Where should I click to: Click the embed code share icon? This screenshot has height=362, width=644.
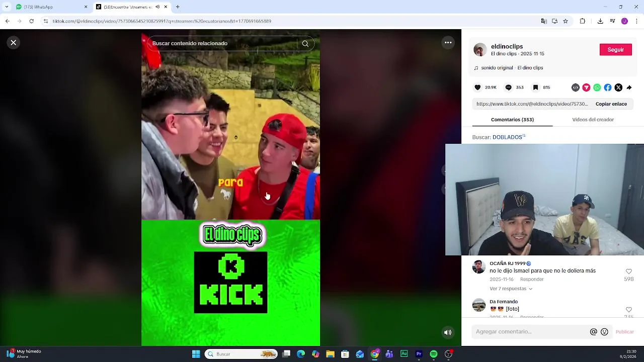click(x=576, y=87)
